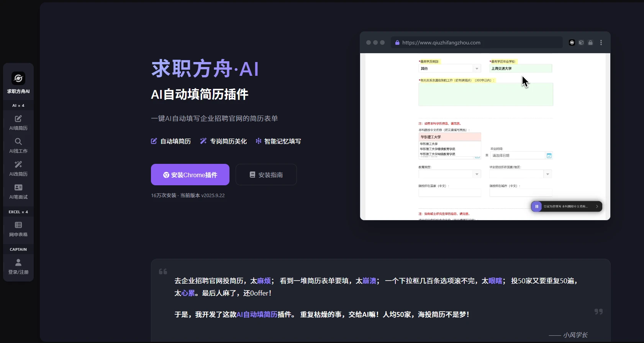
Task: Open the 教育类型 dropdown
Action: click(477, 174)
